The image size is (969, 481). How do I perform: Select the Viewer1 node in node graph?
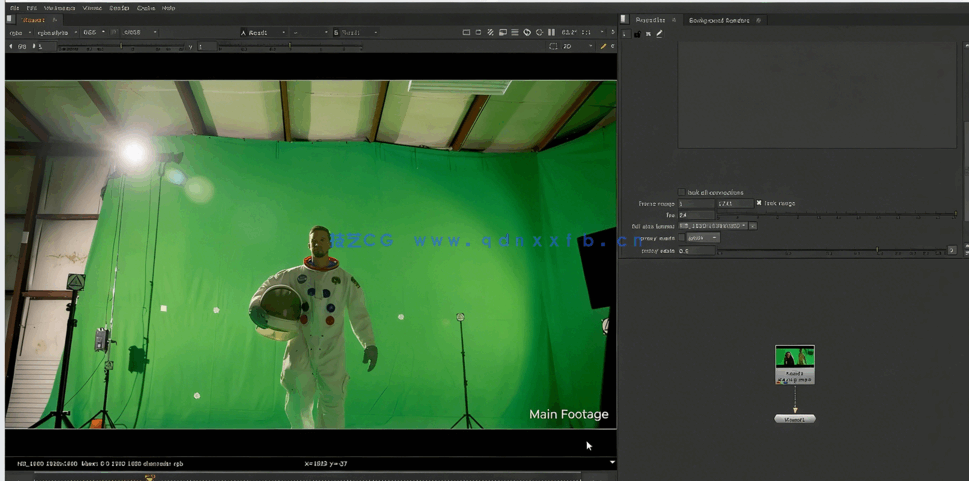pos(794,419)
